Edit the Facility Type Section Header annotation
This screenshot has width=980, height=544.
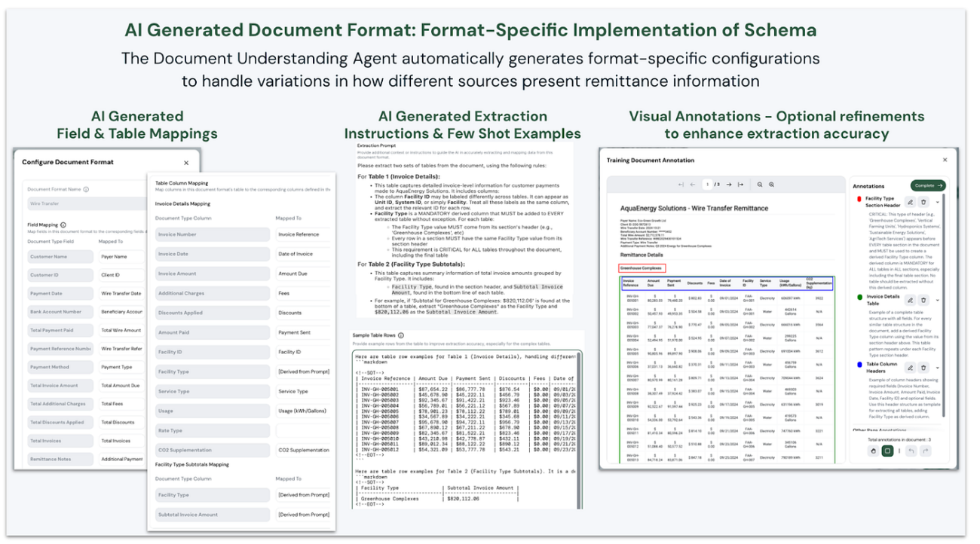click(910, 202)
